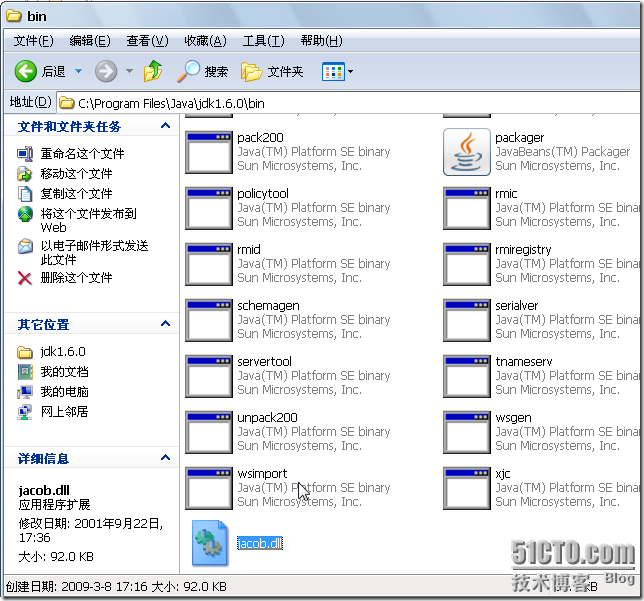Click the jacob.dll filename rename box
Image resolution: width=644 pixels, height=601 pixels.
pyautogui.click(x=260, y=543)
